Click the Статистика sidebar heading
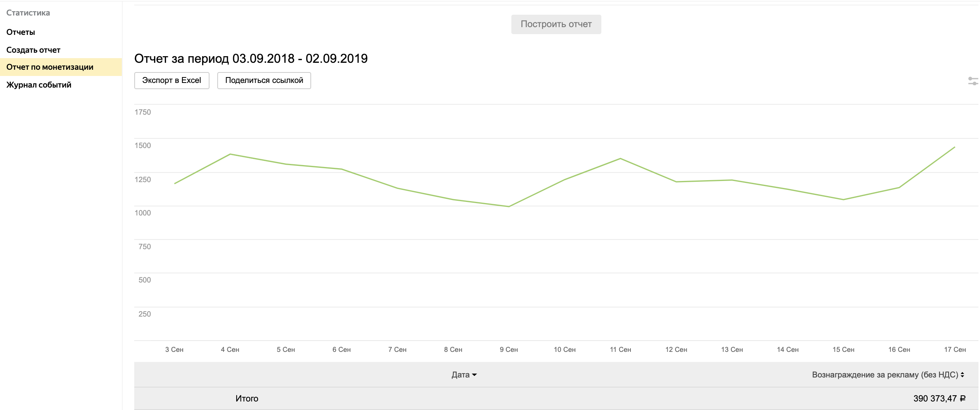This screenshot has width=980, height=410. [x=28, y=13]
